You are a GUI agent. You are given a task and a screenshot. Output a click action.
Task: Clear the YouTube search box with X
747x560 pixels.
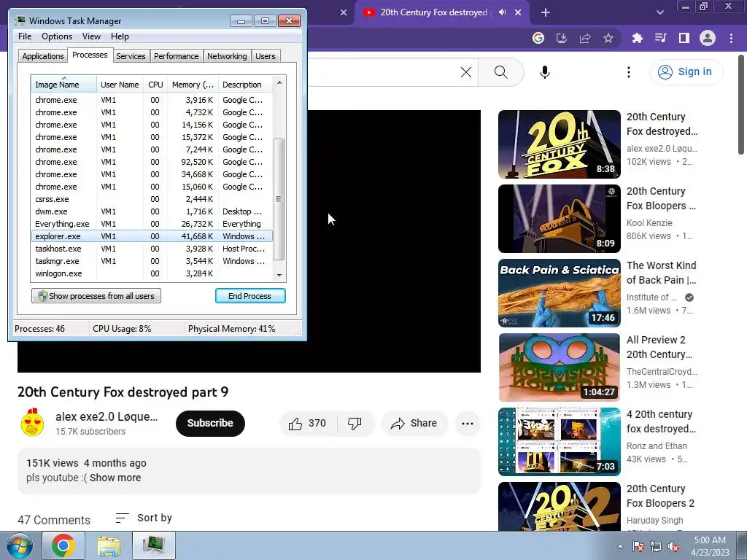[466, 72]
